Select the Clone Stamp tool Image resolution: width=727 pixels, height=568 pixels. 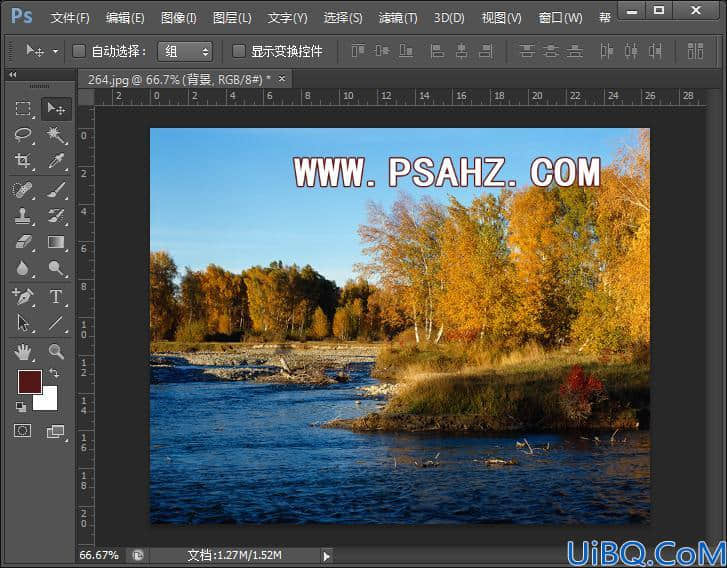[23, 216]
